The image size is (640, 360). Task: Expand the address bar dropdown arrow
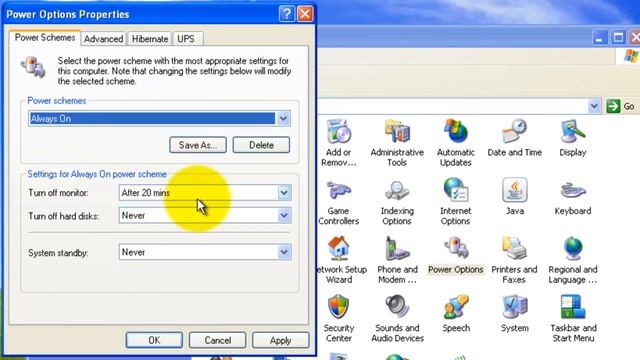click(x=594, y=106)
